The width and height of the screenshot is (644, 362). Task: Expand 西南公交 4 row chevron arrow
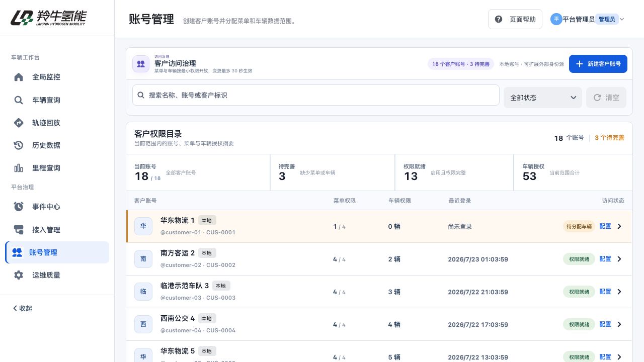[619, 324]
